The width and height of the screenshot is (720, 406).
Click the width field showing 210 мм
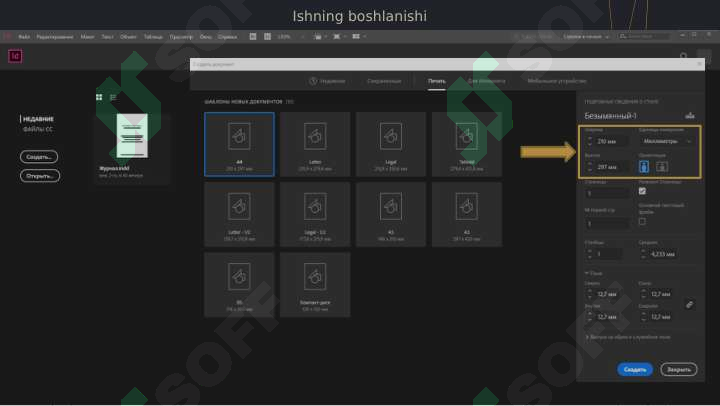(x=611, y=141)
